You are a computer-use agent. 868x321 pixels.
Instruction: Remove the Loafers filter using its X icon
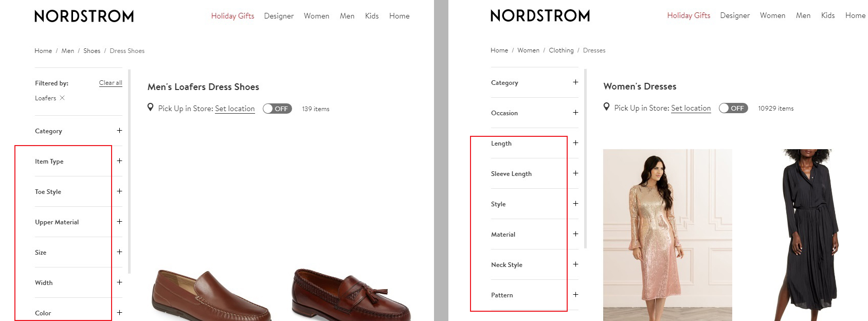click(x=62, y=98)
